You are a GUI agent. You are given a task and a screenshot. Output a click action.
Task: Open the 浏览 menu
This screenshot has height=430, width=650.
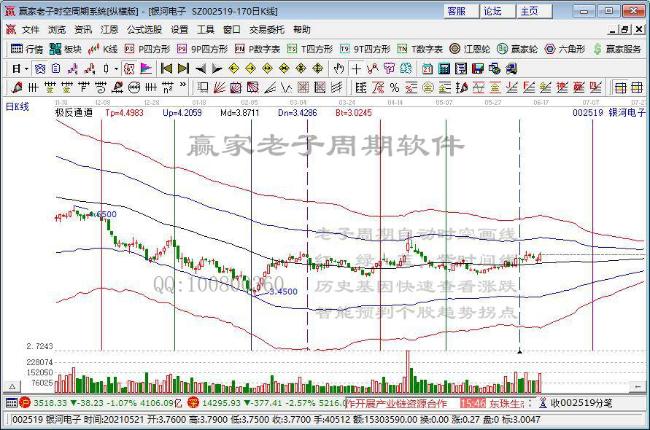point(57,29)
